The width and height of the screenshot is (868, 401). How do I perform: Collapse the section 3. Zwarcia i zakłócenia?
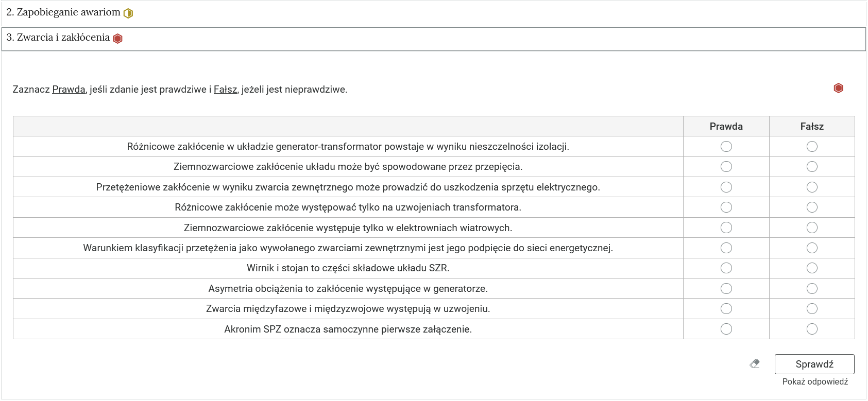click(x=58, y=38)
